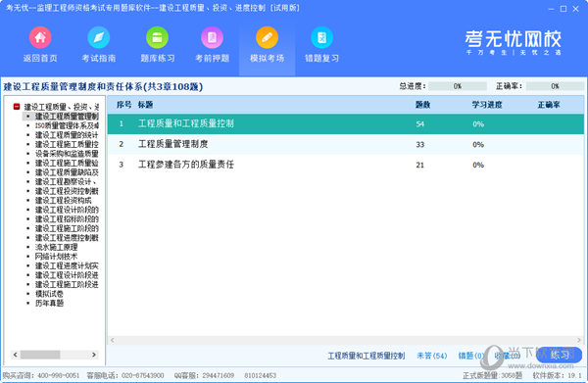Viewport: 588px width, 383px height.
Task: Click the tree panel left scroll arrow
Action: click(x=15, y=355)
